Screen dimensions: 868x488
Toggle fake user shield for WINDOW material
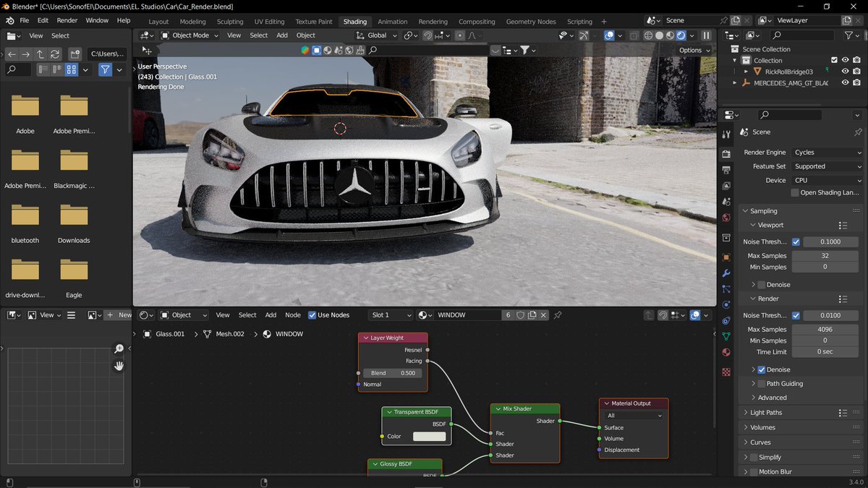point(520,315)
